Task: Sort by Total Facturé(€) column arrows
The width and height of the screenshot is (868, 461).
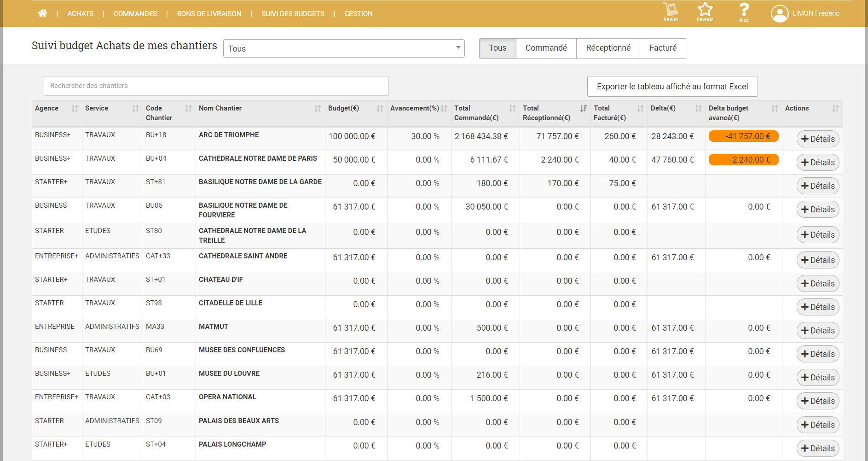Action: coord(640,108)
